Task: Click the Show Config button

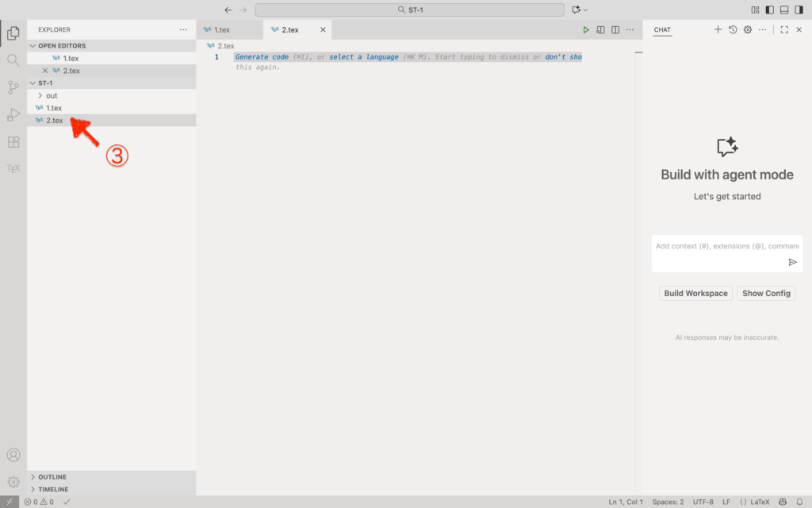Action: point(766,293)
